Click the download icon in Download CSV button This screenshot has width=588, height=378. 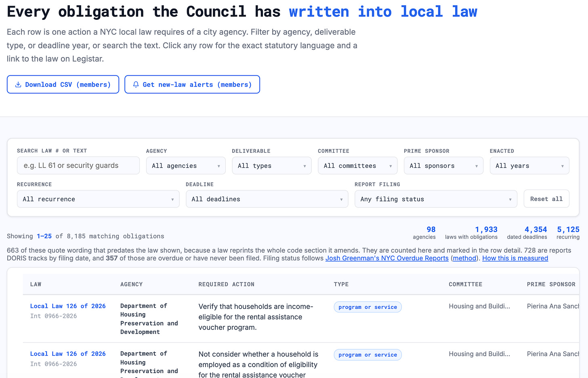(18, 84)
